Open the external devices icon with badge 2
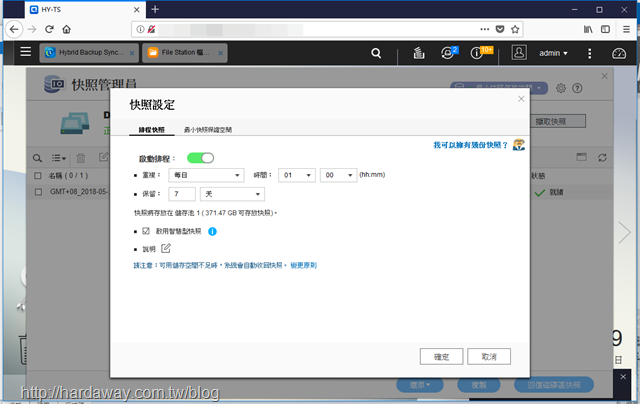Screen dimensions: 640x404 (449, 53)
